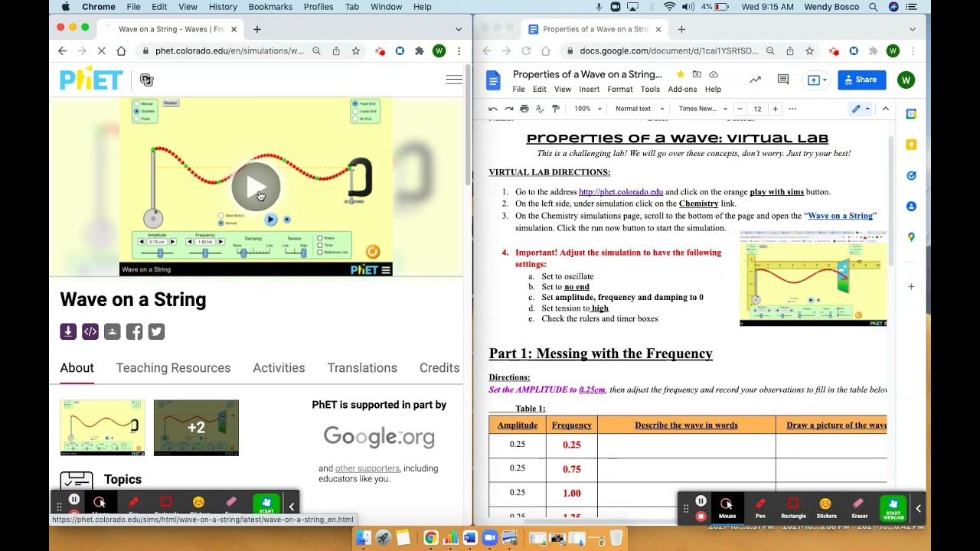Image resolution: width=980 pixels, height=551 pixels.
Task: Open tab search chevron in PhET Chrome window
Action: (459, 29)
